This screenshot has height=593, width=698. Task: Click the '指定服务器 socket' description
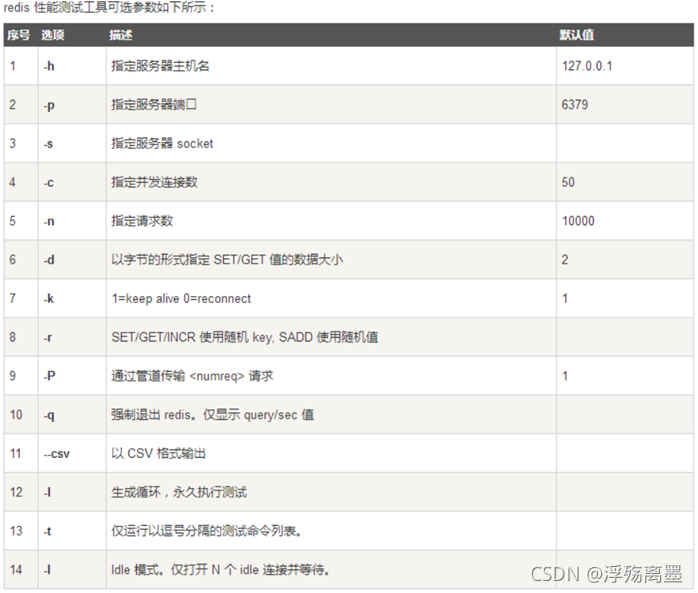point(162,143)
